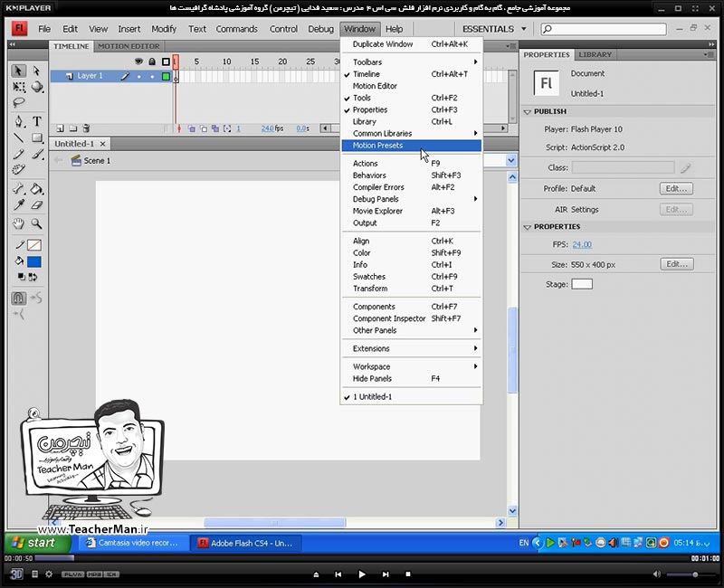
Task: Select the Zoom magnifier tool
Action: coord(36,223)
